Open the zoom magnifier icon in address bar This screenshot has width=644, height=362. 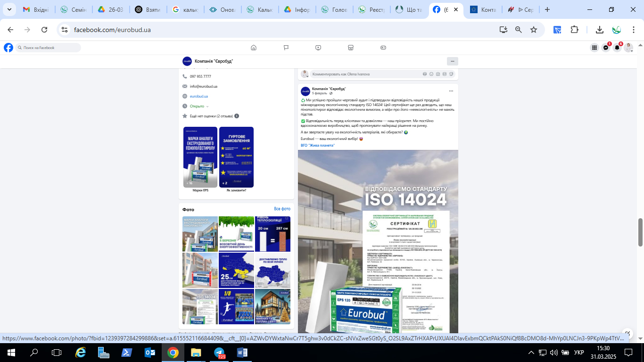click(x=519, y=30)
